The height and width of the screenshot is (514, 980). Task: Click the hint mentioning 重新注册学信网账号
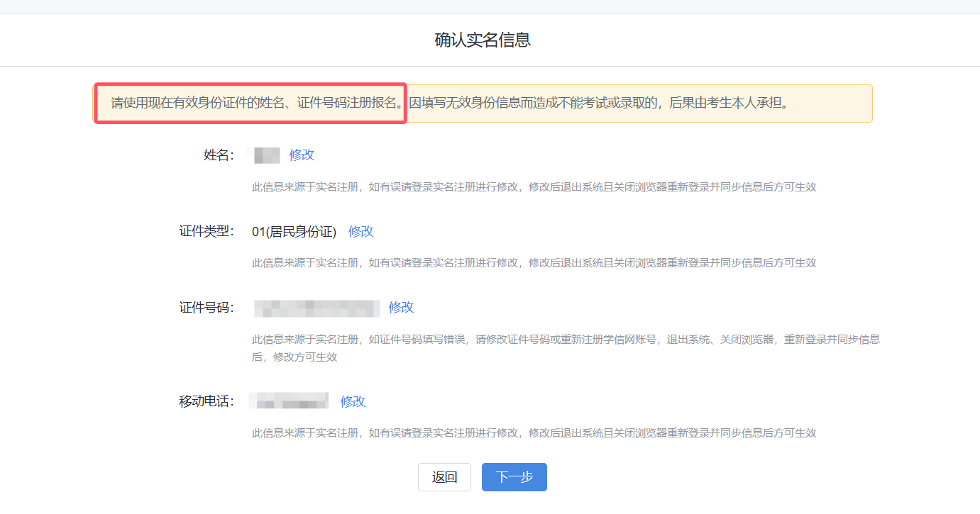point(566,339)
